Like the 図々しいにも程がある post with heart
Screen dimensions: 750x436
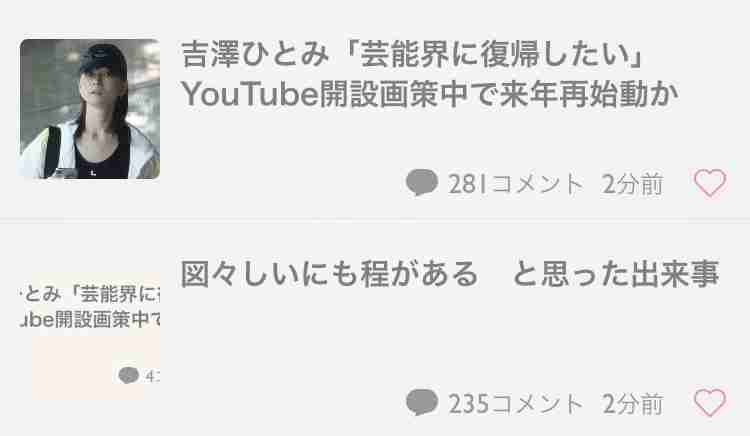tap(710, 403)
